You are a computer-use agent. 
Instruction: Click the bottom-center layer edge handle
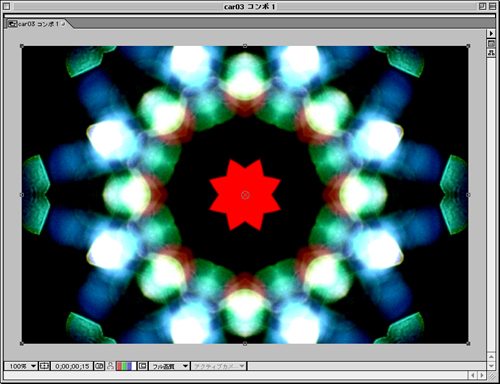click(x=245, y=343)
